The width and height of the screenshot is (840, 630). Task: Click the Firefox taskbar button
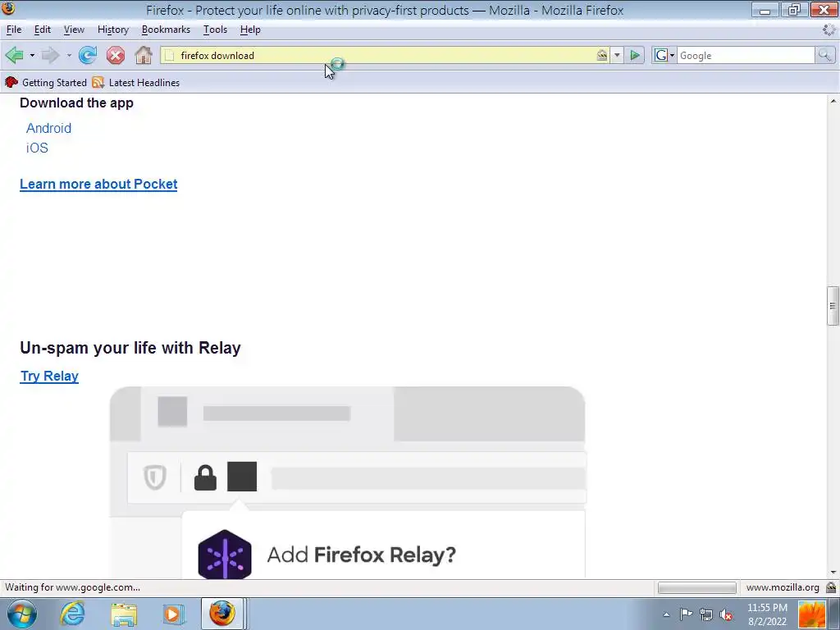(222, 614)
